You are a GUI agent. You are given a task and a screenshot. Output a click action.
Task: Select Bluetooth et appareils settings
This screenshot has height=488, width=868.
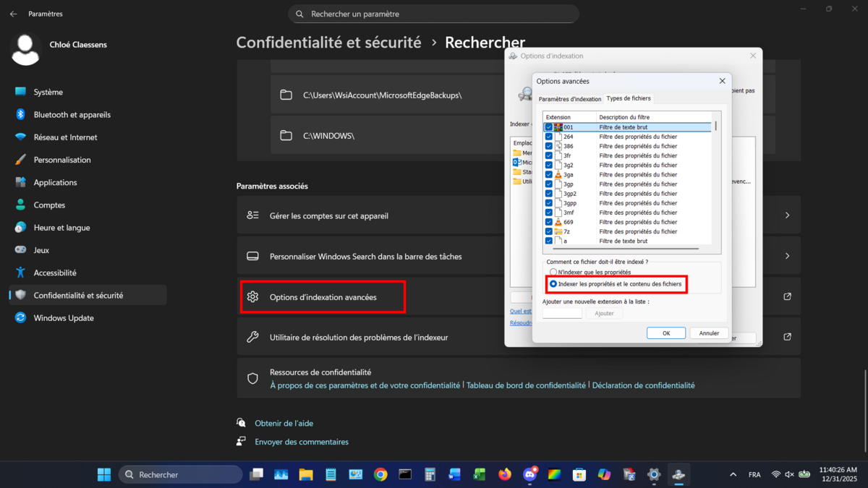point(73,114)
